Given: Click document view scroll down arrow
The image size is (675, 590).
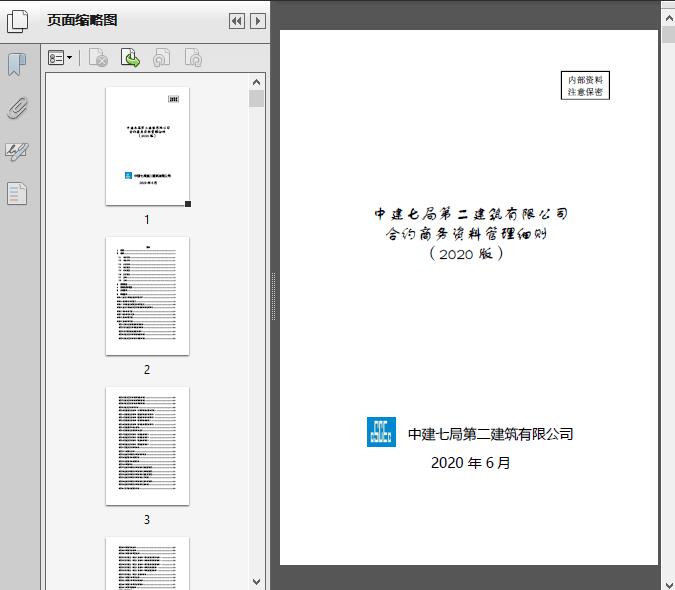Looking at the screenshot, I should [x=669, y=583].
